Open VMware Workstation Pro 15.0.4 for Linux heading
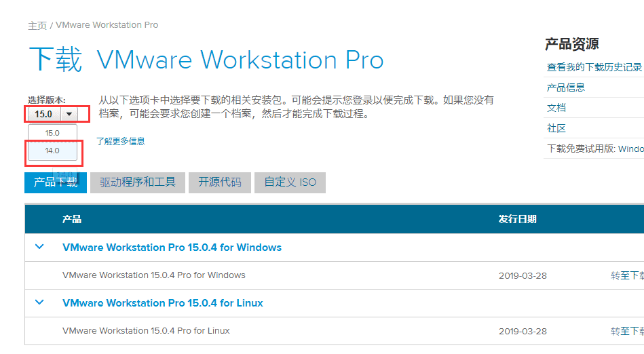 [x=163, y=302]
